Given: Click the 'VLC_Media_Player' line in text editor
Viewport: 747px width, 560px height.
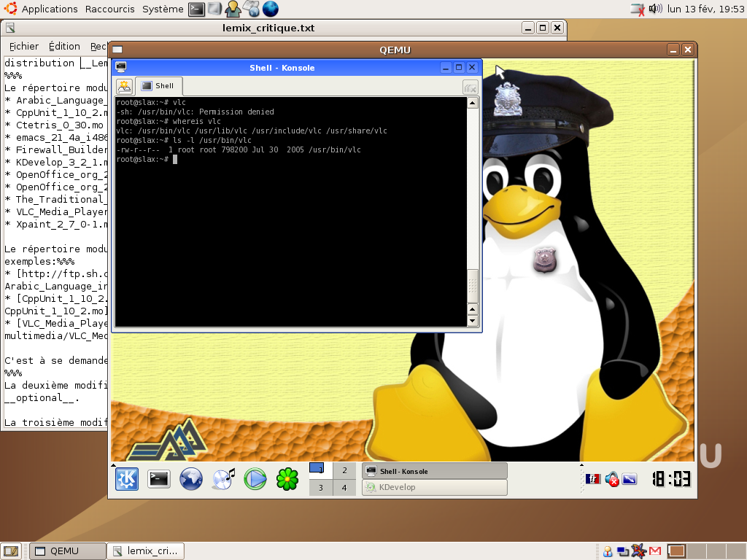Looking at the screenshot, I should [x=56, y=211].
